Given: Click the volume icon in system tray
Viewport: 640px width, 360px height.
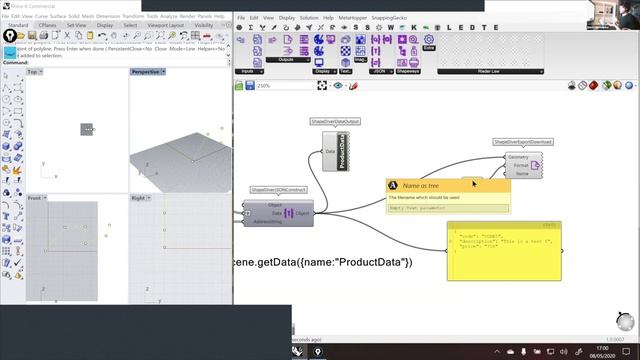Looking at the screenshot, I should (564, 351).
